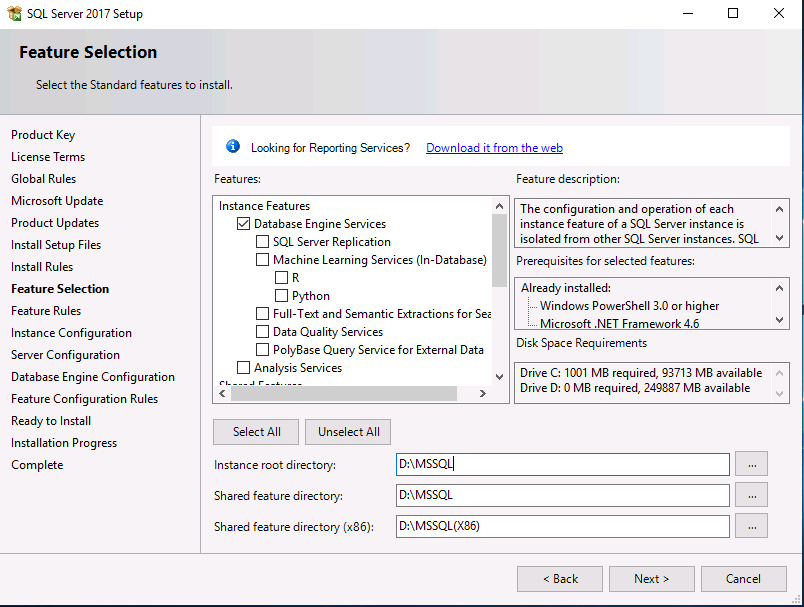The height and width of the screenshot is (607, 804).
Task: Focus the Instance root directory field
Action: pos(562,464)
